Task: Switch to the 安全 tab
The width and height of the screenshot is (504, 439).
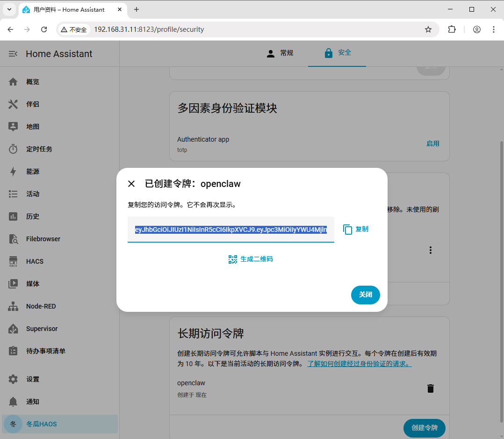Action: coord(337,53)
